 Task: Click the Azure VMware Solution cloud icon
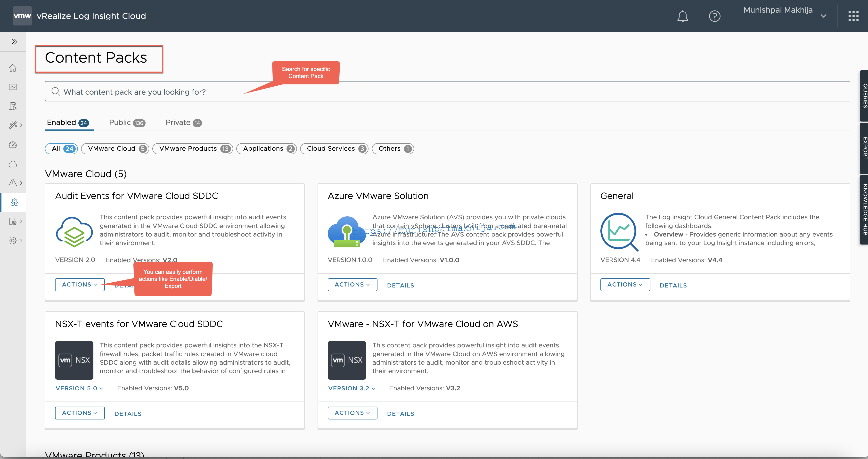click(347, 232)
